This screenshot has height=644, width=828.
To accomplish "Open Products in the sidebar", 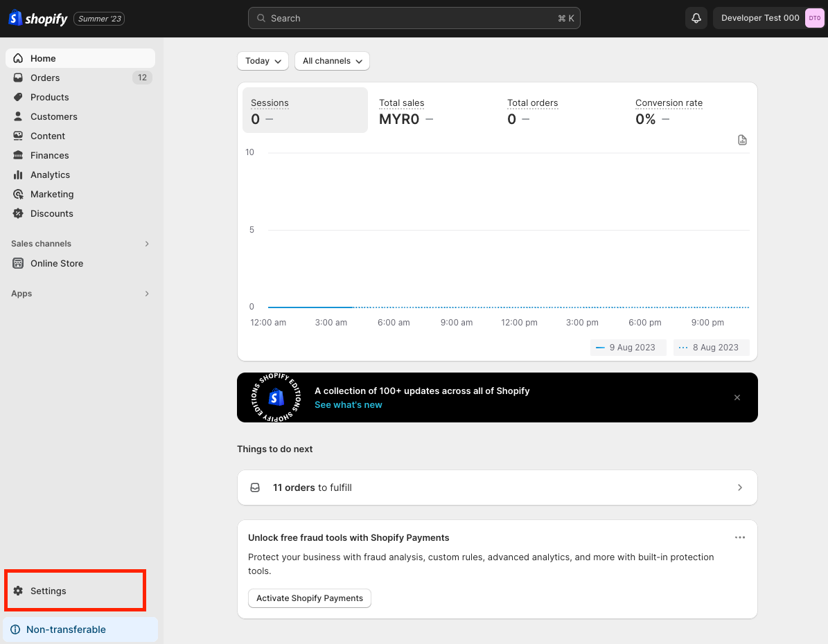I will point(50,97).
